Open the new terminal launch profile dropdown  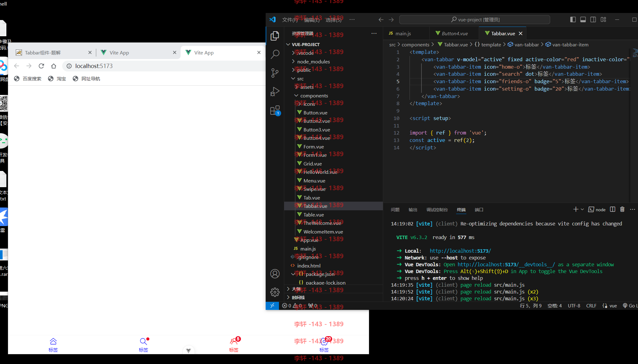point(582,209)
